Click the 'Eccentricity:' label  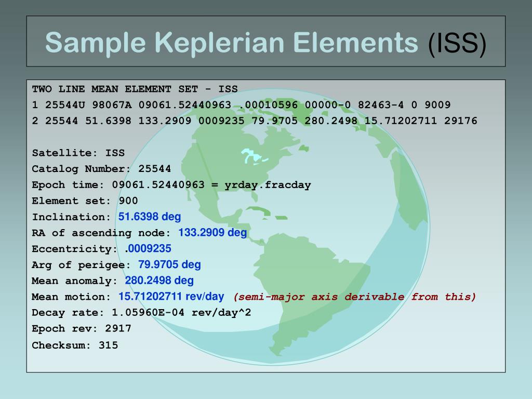click(75, 249)
